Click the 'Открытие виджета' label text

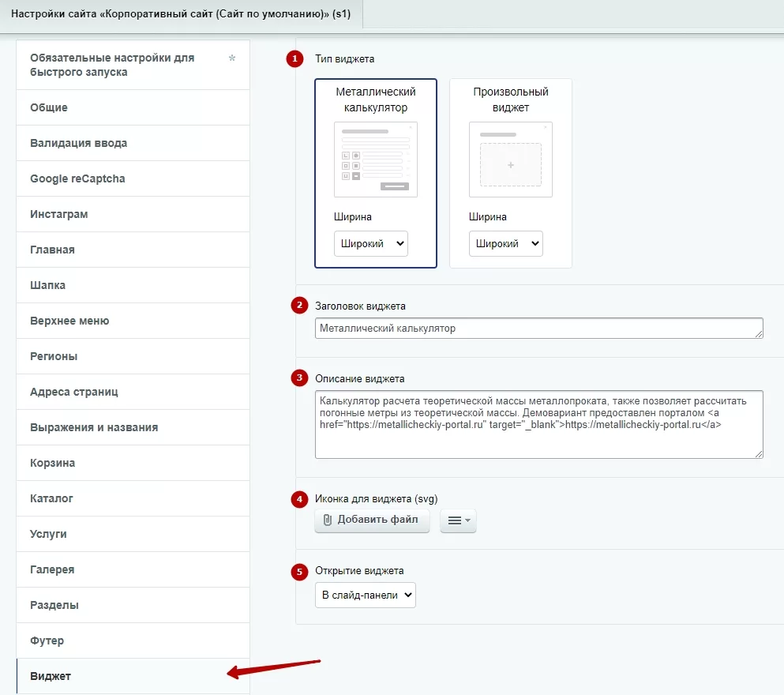[x=359, y=570]
